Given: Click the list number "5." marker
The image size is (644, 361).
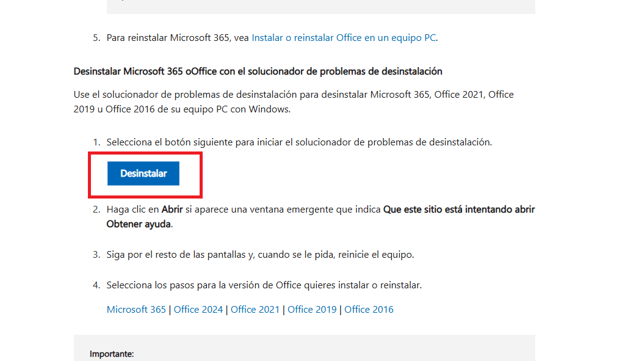Looking at the screenshot, I should point(96,38).
